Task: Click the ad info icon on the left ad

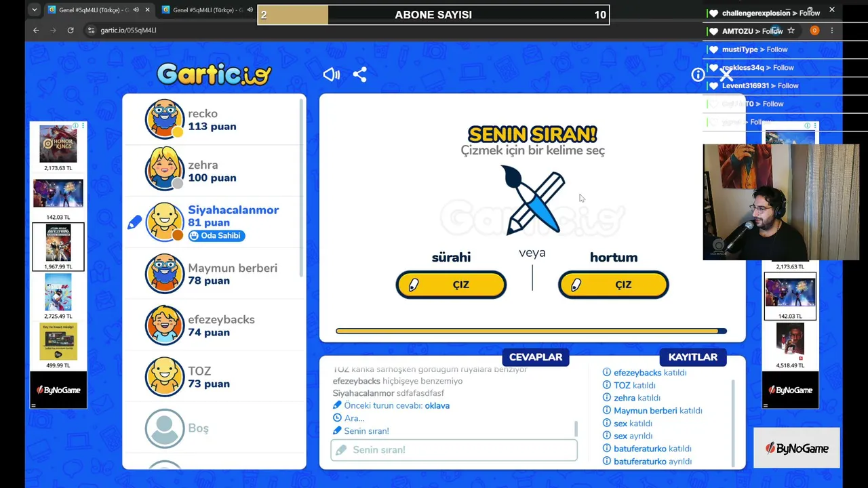Action: [76, 126]
